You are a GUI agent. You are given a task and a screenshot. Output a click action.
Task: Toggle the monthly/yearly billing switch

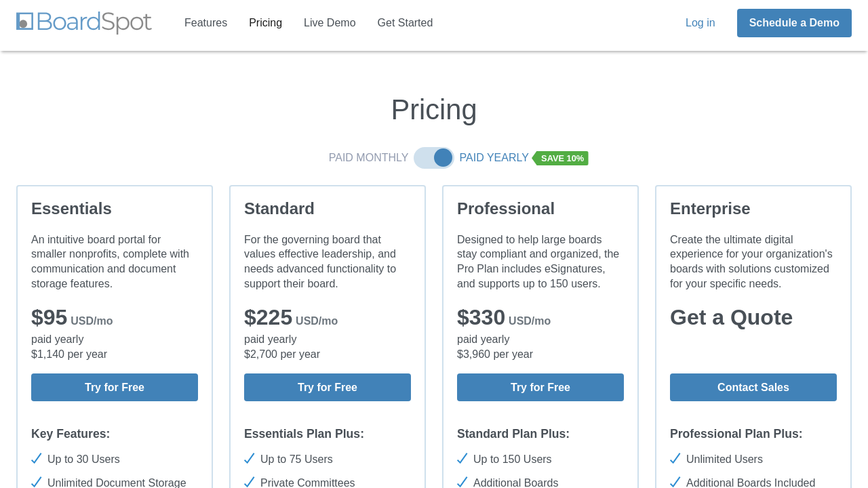434,158
